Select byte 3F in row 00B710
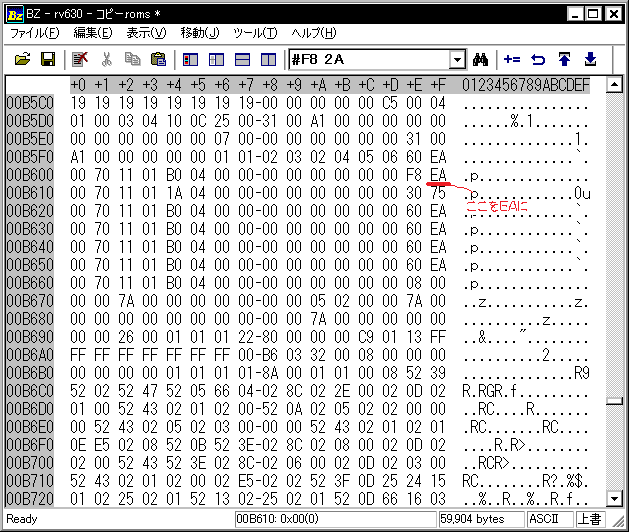Viewport: 629px width, 532px height. click(342, 481)
